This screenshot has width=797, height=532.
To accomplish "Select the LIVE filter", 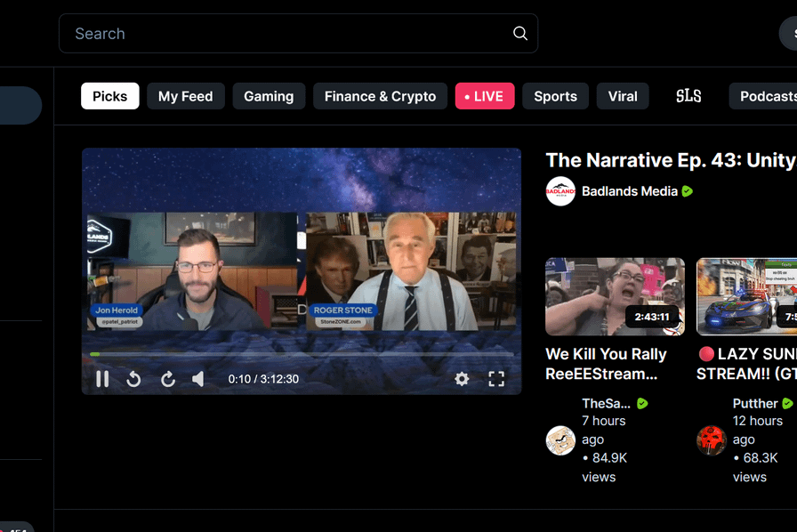I will [x=485, y=95].
